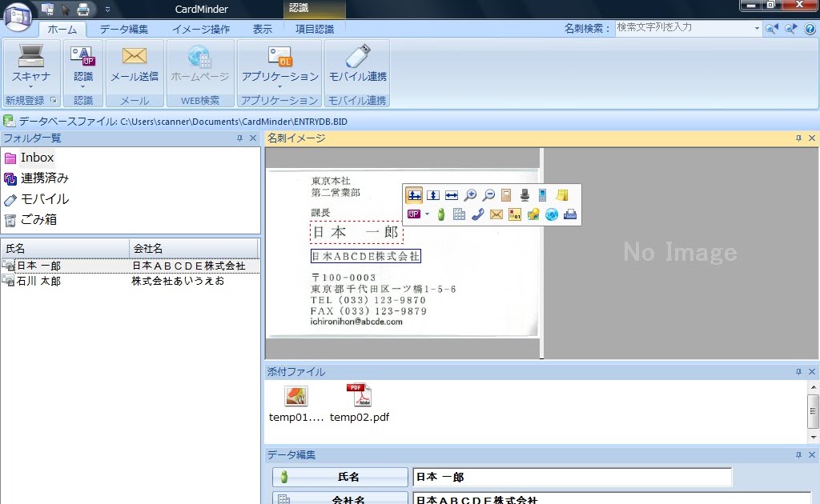Click the 名刺検索 search input field

coord(682,28)
